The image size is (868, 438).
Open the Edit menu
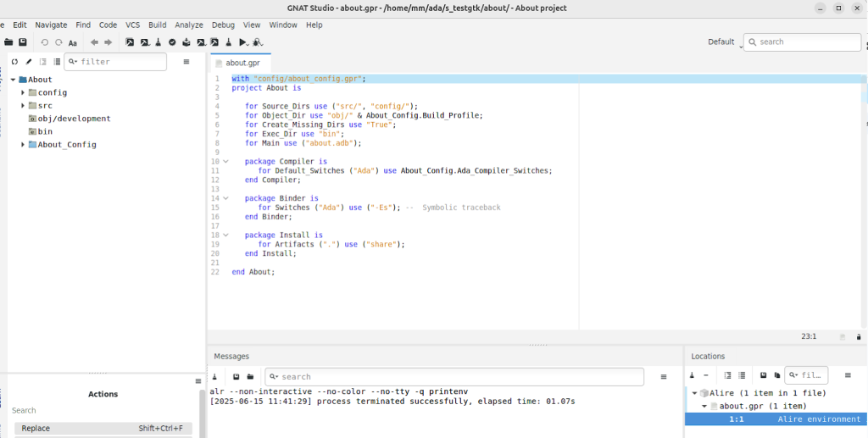point(20,25)
